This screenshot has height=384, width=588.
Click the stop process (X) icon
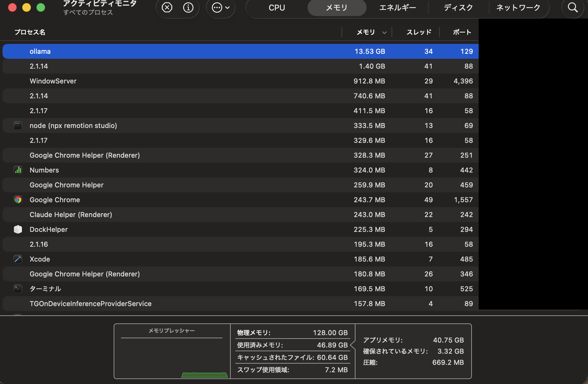[167, 7]
